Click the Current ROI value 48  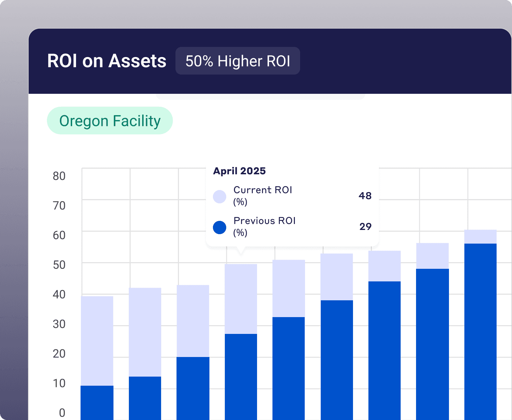pos(365,196)
